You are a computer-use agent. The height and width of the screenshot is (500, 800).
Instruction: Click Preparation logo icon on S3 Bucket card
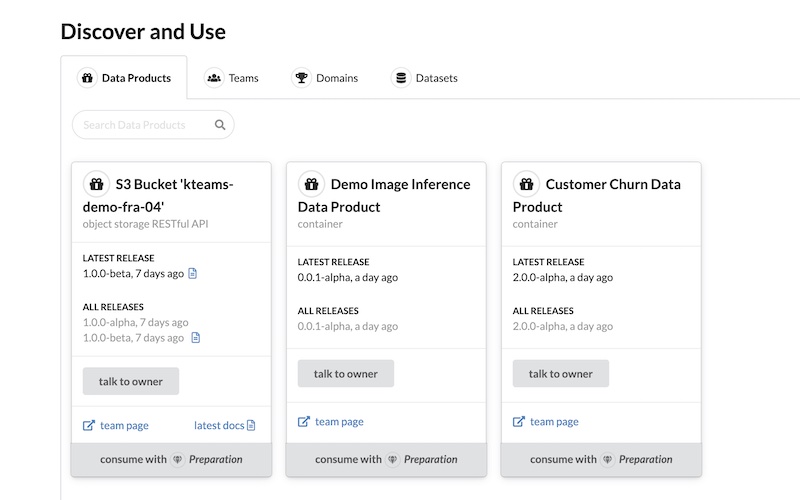178,460
